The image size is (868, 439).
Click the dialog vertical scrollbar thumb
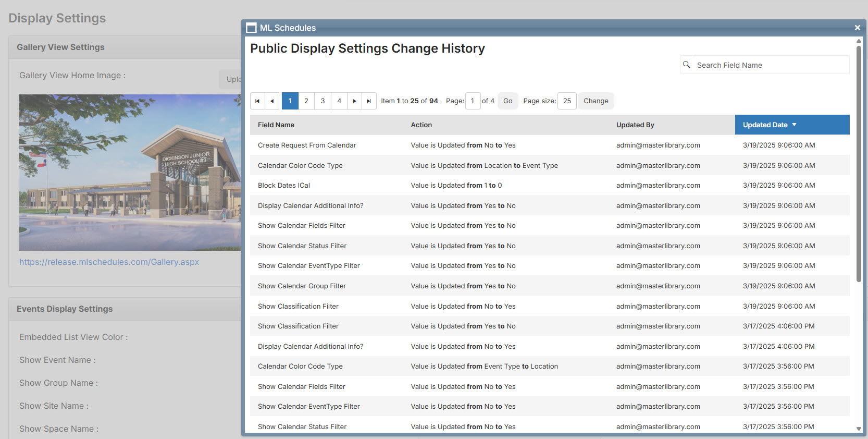point(859,164)
